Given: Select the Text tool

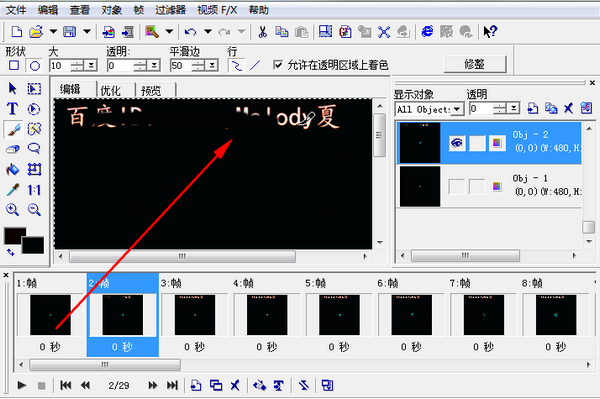Looking at the screenshot, I should tap(13, 109).
